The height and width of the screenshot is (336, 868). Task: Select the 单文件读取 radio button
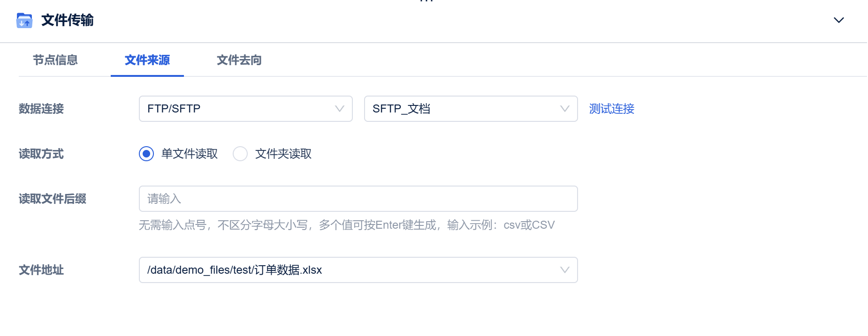(146, 154)
